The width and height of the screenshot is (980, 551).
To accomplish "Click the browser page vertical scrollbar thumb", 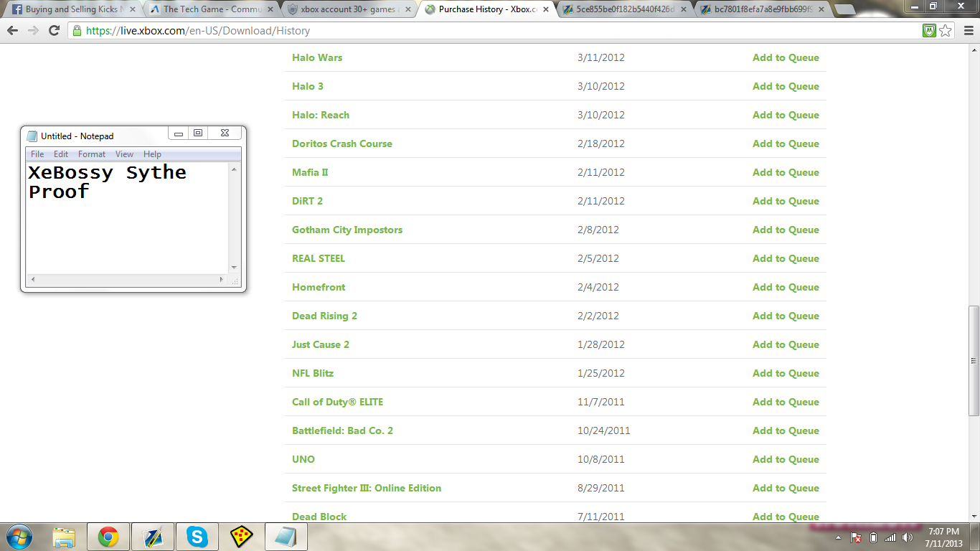I will (974, 361).
